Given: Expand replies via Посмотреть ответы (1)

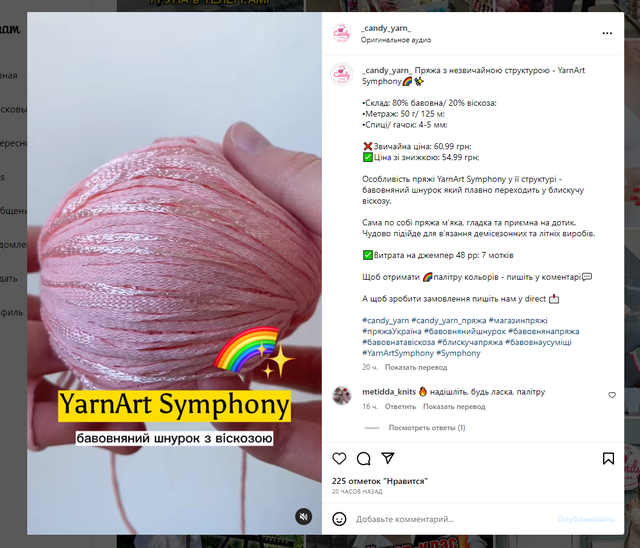Looking at the screenshot, I should coord(427,428).
